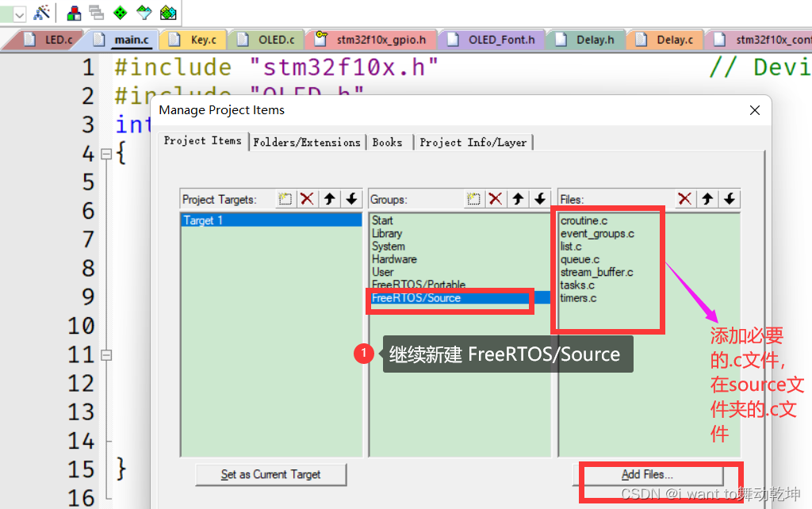The image size is (812, 509).
Task: Click the Set as Current Target button
Action: pyautogui.click(x=271, y=474)
